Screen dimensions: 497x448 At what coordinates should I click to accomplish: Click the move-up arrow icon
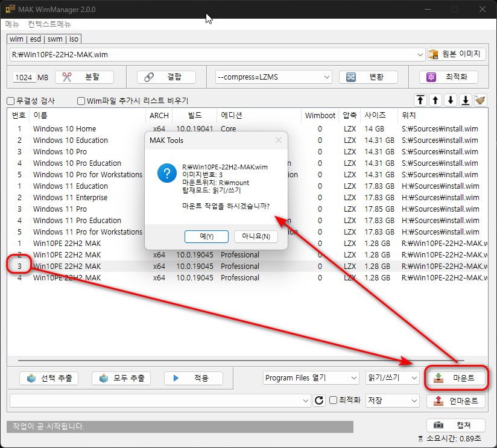(x=435, y=101)
